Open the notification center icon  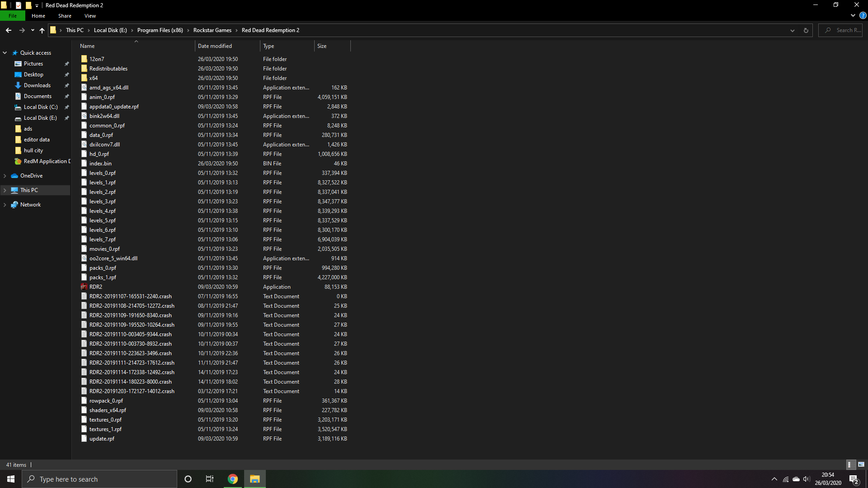tap(854, 479)
